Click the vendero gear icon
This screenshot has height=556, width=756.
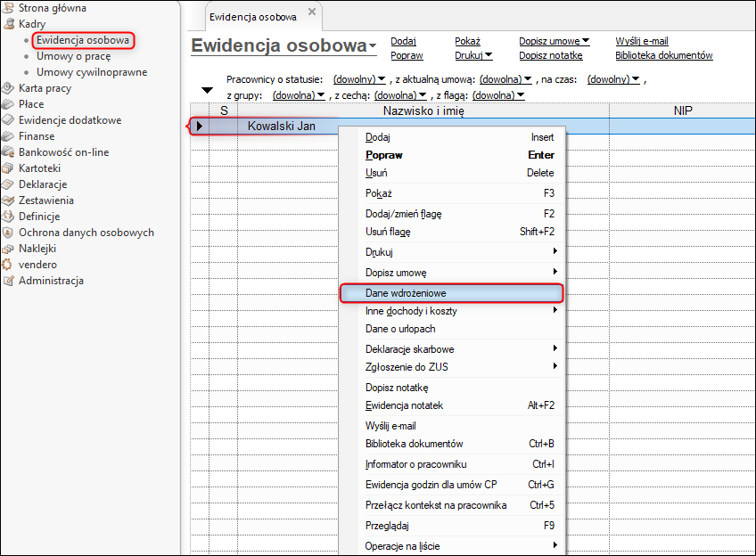pyautogui.click(x=7, y=265)
